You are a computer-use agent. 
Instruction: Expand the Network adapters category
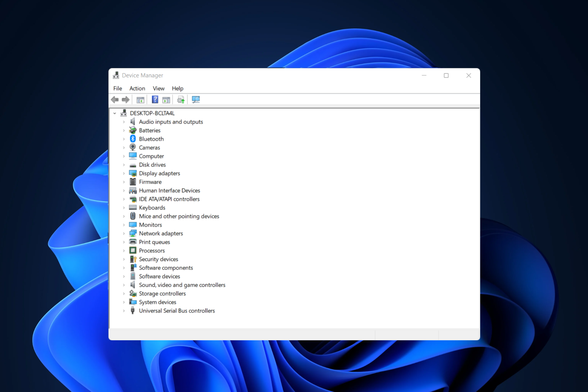[x=124, y=233]
